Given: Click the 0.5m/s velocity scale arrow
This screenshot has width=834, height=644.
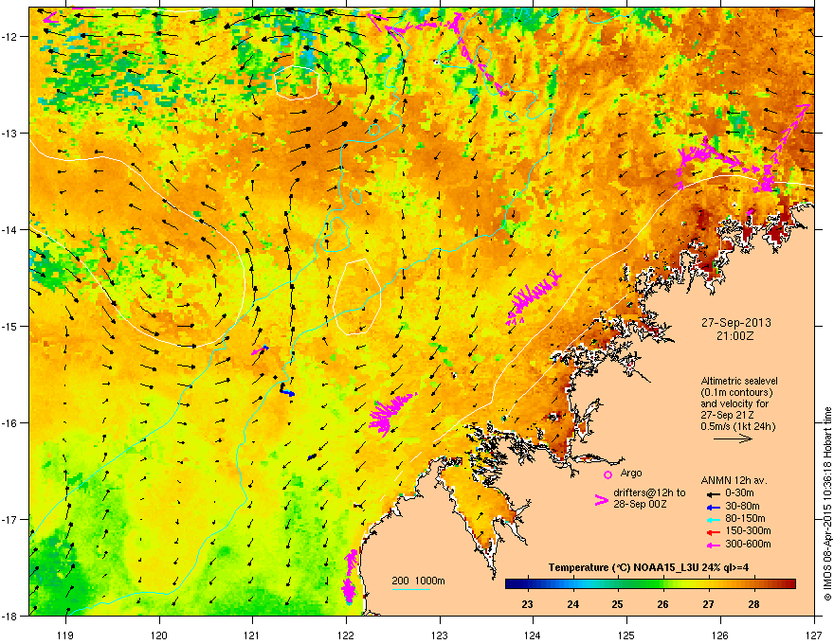Looking at the screenshot, I should tap(733, 438).
